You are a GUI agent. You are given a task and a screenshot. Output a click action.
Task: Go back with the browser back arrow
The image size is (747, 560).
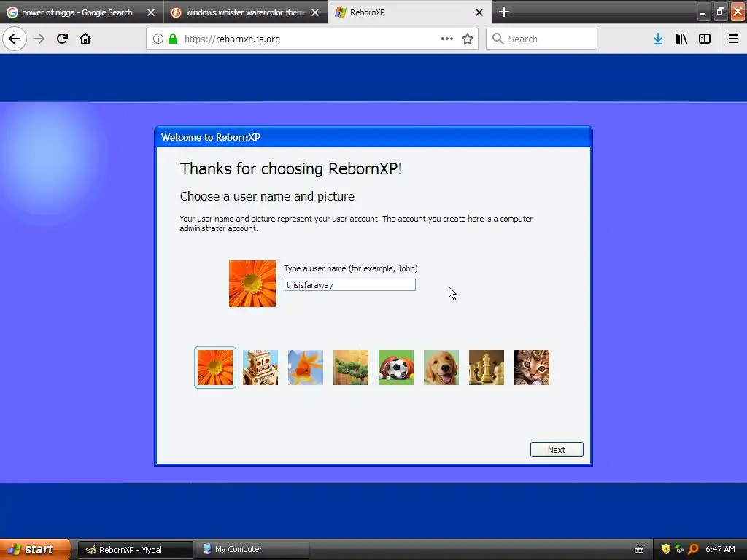tap(15, 39)
